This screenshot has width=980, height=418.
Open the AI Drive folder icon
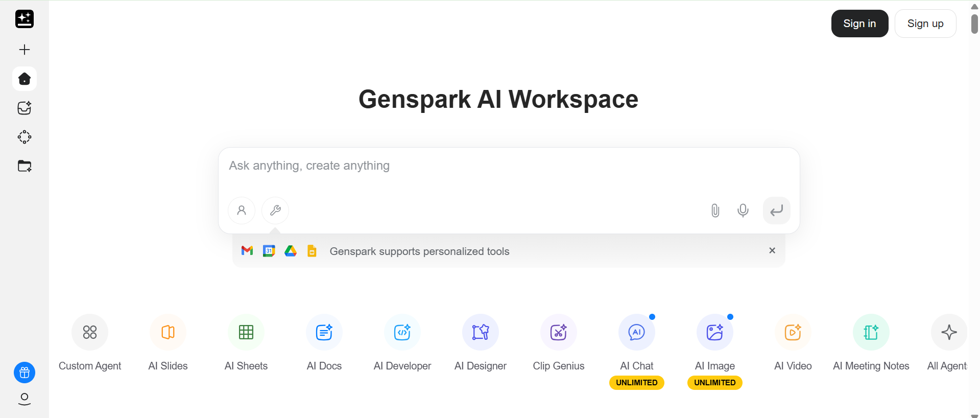[x=25, y=166]
